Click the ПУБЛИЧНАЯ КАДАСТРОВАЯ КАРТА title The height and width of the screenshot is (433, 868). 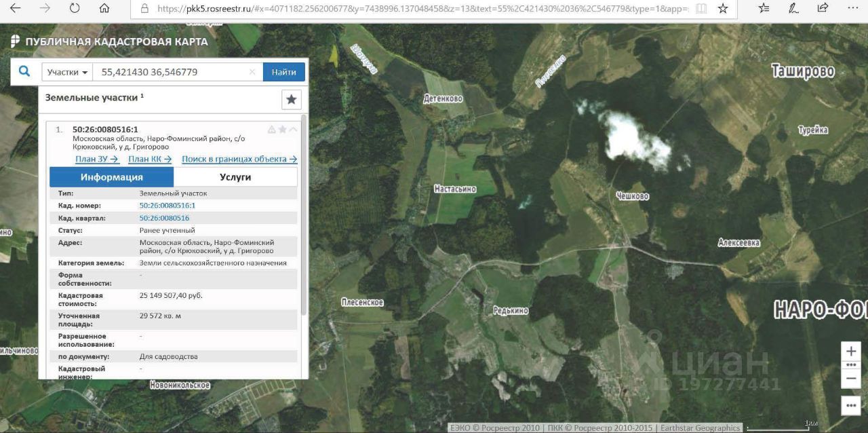pyautogui.click(x=117, y=42)
